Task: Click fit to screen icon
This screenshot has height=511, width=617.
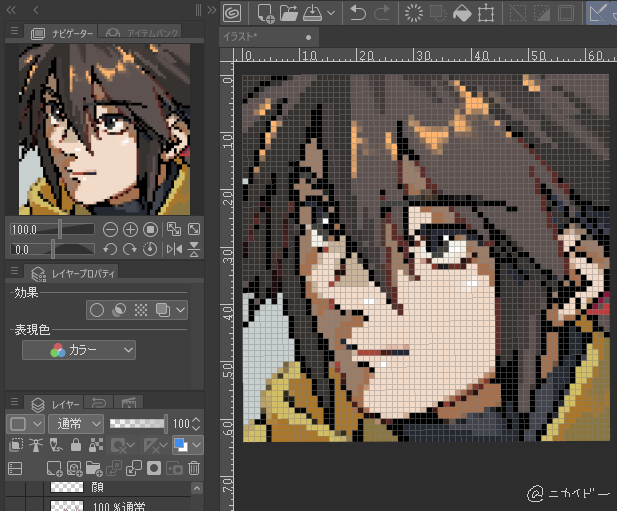Action: click(194, 229)
